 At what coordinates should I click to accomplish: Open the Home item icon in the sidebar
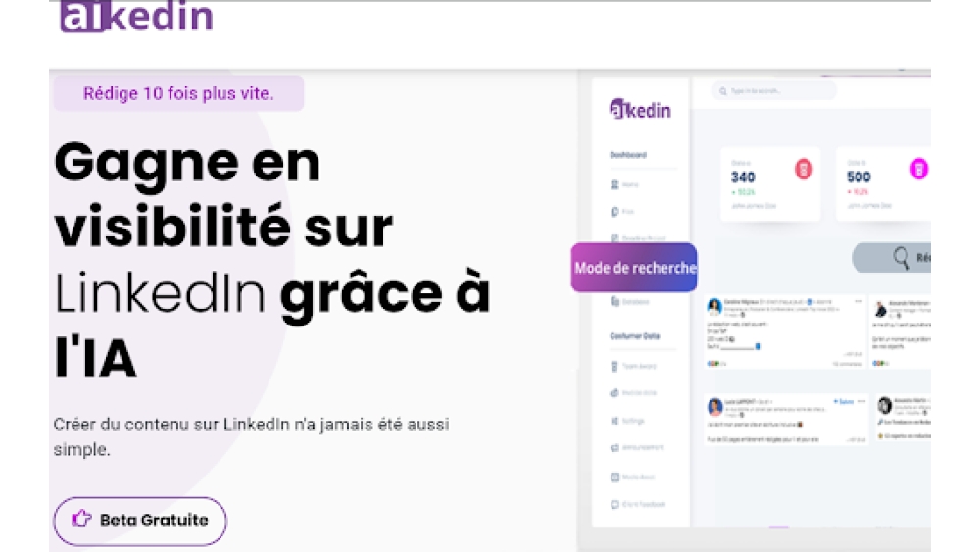tap(614, 184)
